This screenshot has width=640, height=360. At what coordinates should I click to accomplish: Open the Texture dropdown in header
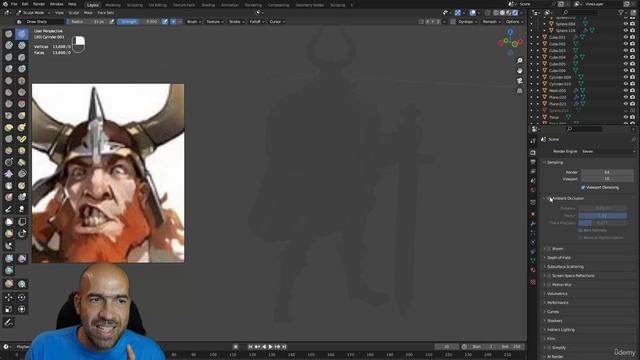click(x=214, y=22)
